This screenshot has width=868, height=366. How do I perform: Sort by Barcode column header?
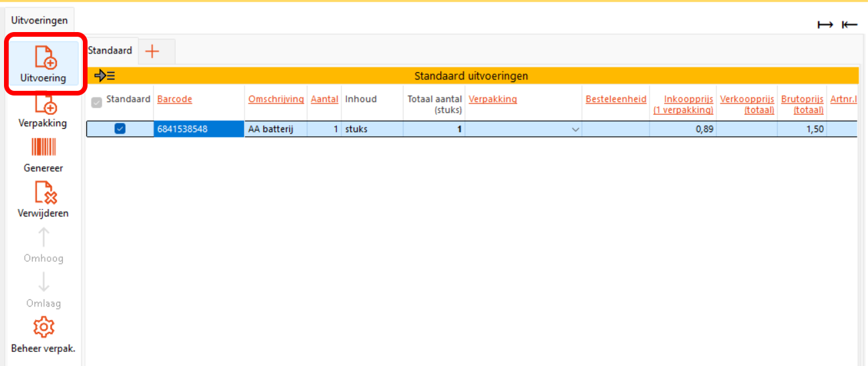174,99
